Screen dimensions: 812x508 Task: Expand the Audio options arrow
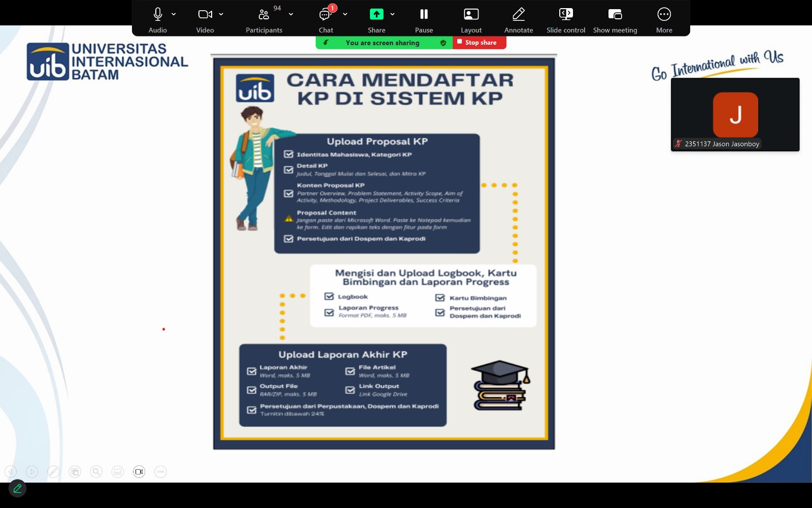[174, 14]
